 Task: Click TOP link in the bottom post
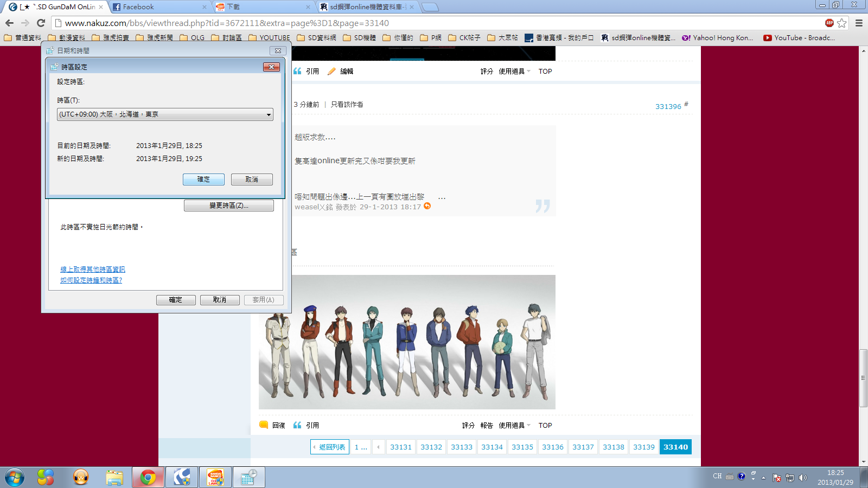[x=545, y=425]
